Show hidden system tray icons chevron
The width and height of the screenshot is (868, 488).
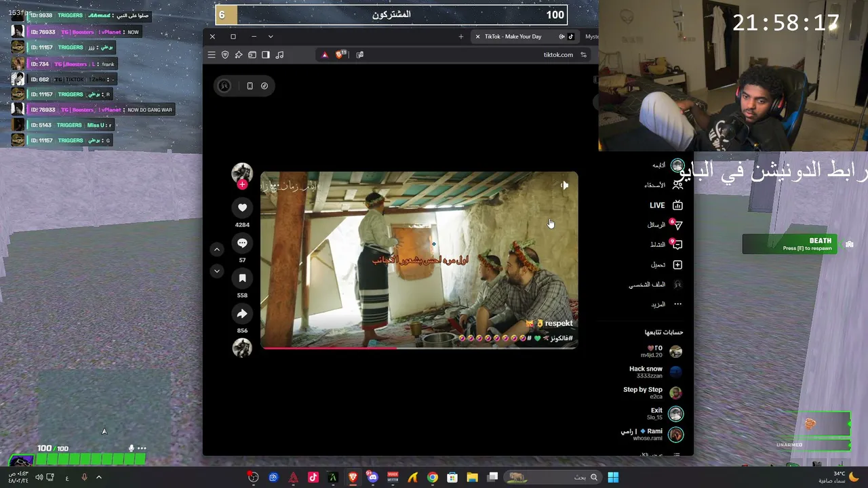tap(98, 477)
